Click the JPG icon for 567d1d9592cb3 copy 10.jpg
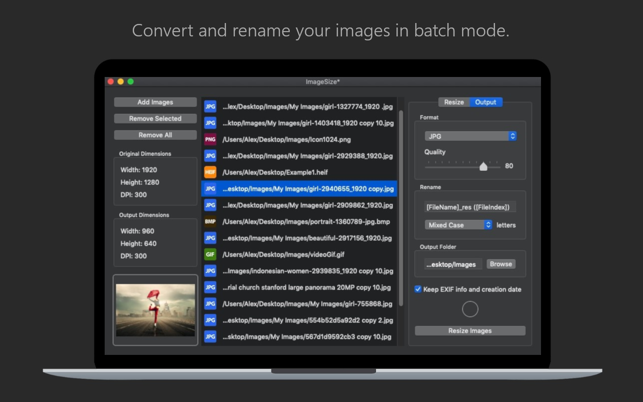The image size is (643, 402). [210, 336]
